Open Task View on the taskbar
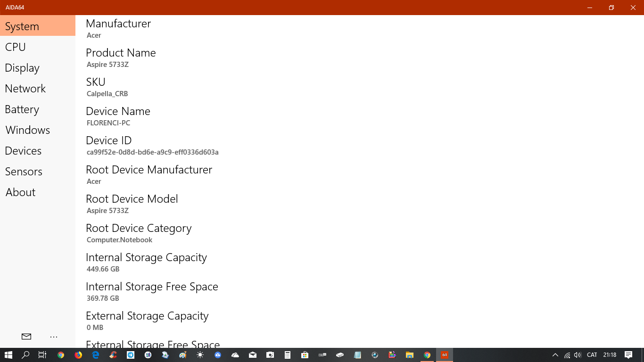 42,355
